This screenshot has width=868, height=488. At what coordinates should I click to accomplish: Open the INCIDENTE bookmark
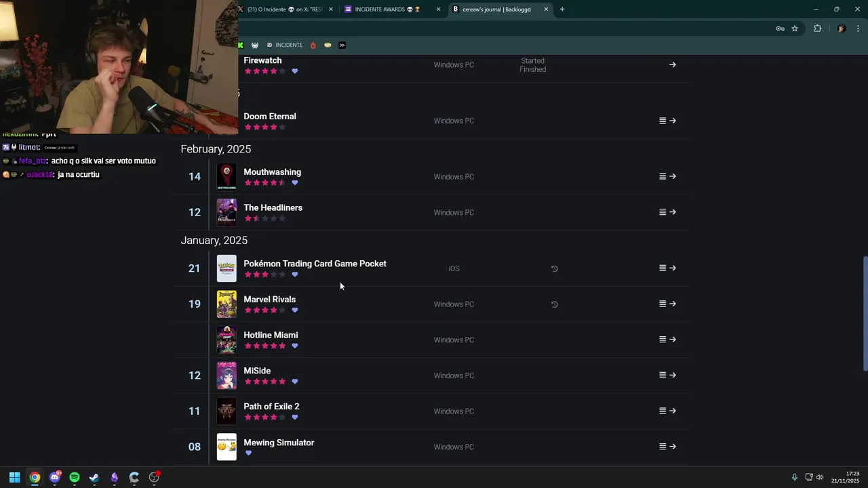pyautogui.click(x=285, y=45)
